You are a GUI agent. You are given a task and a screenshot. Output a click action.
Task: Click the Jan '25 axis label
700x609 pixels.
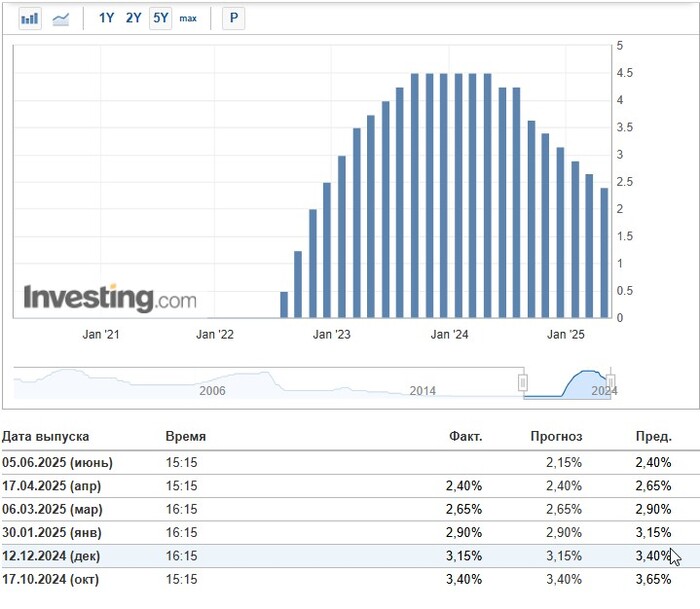(x=566, y=334)
